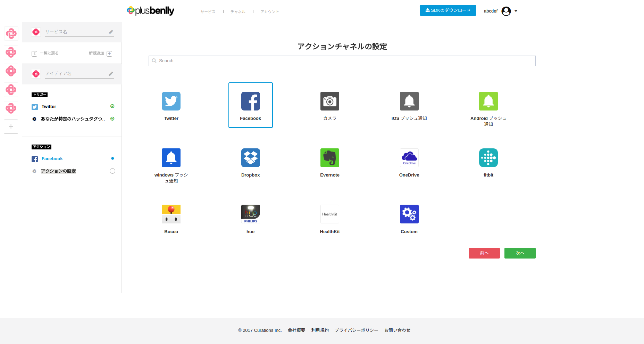Edit the アイディア名 pencil icon

111,74
